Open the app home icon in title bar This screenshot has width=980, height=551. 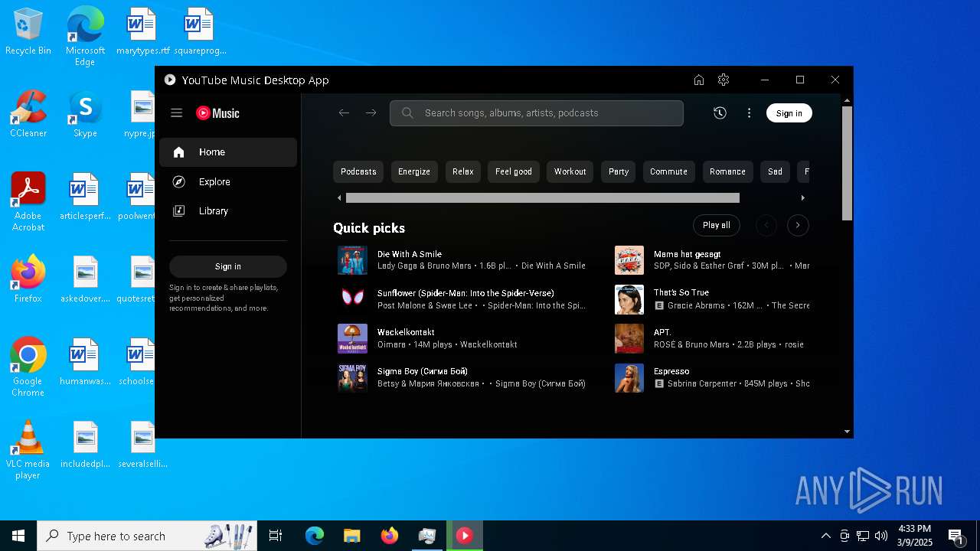(x=698, y=80)
